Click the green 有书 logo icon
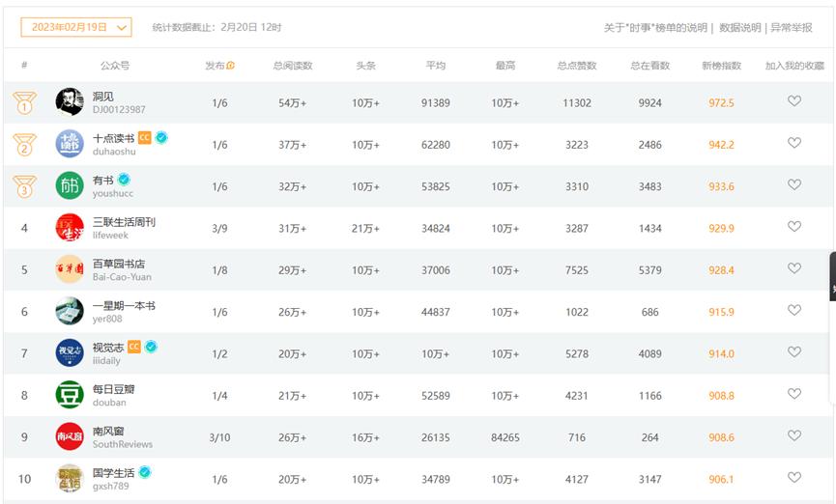The image size is (836, 504). pyautogui.click(x=70, y=185)
